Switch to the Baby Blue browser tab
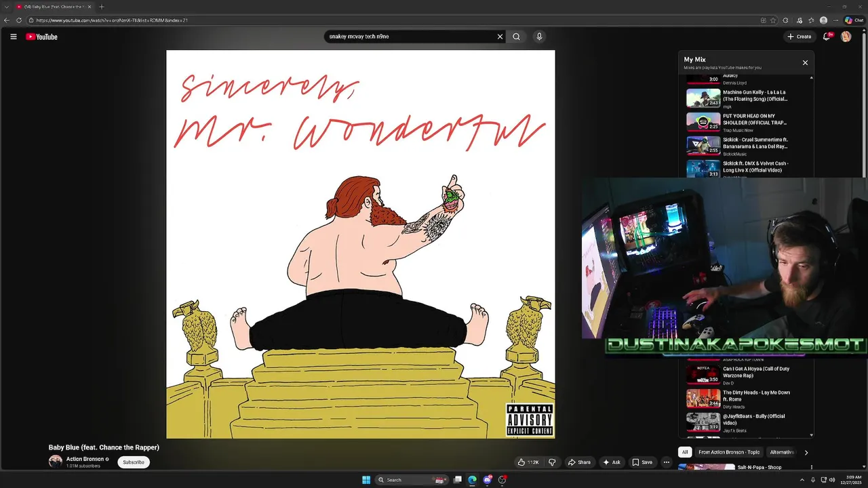 [x=53, y=7]
